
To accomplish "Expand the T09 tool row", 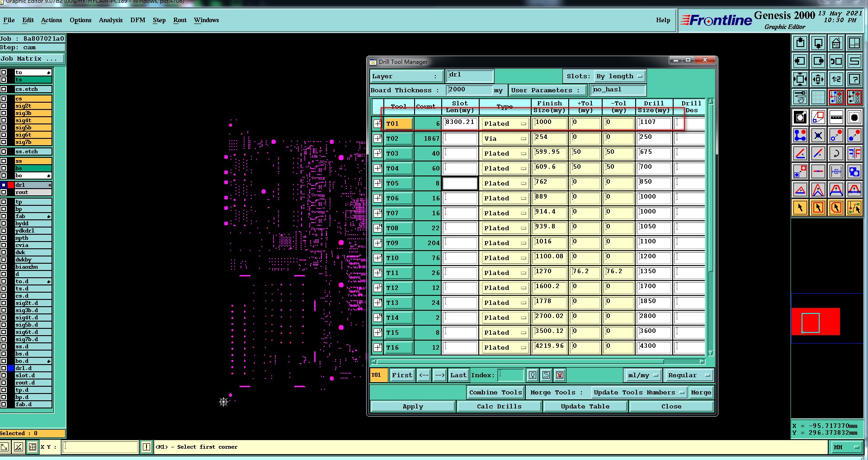I will pos(377,243).
